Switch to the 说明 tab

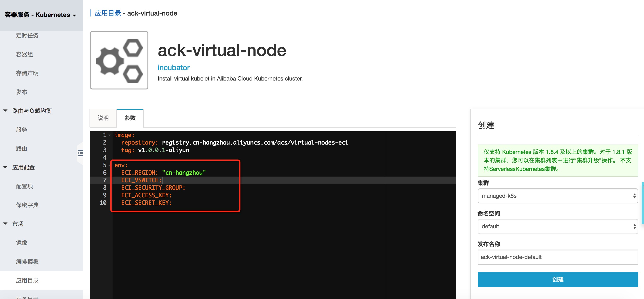(103, 118)
